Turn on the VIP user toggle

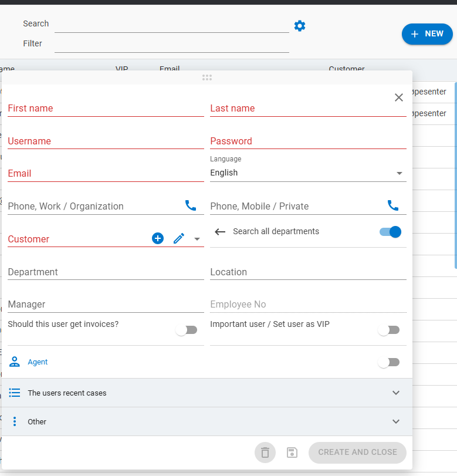click(x=388, y=330)
